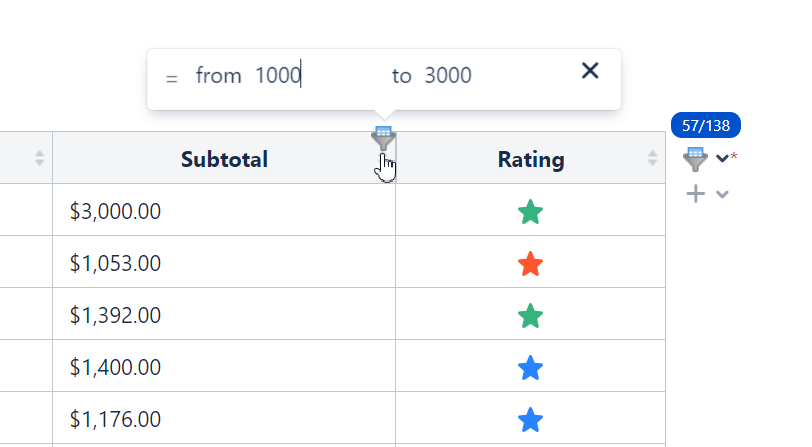
Task: Click the plus add icon
Action: coord(696,193)
